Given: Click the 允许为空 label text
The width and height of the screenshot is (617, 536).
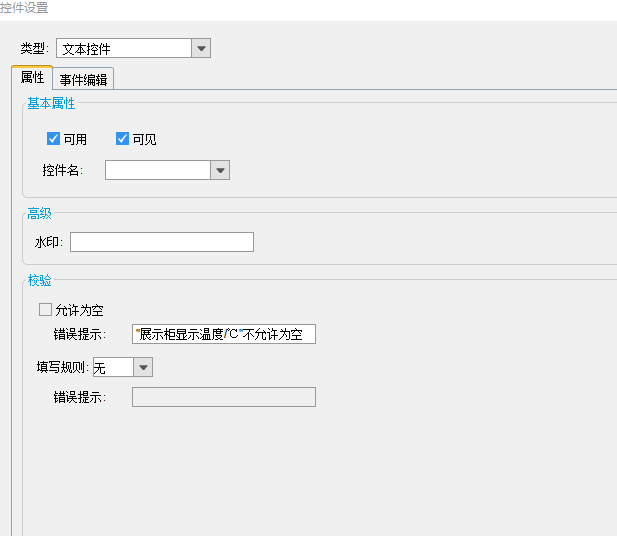Looking at the screenshot, I should (x=79, y=311).
